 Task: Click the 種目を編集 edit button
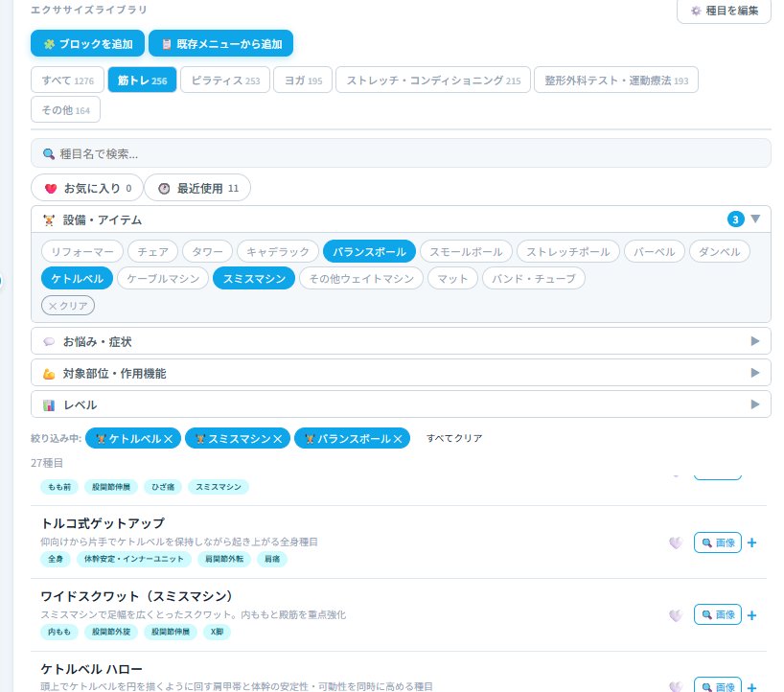point(724,11)
